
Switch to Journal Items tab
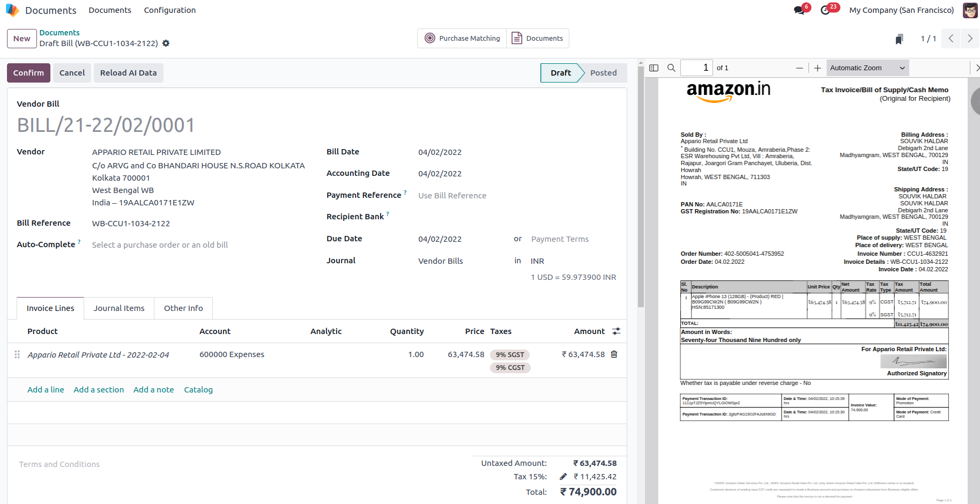(x=119, y=308)
